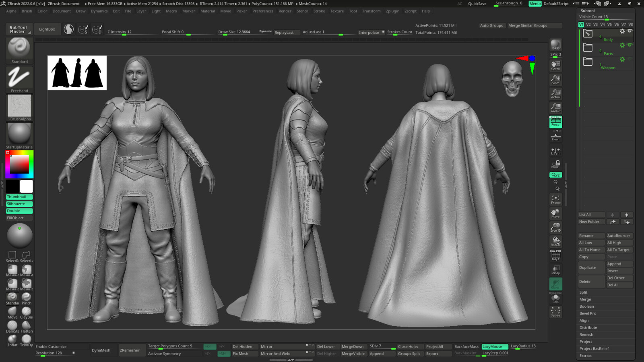Toggle visibility eye of Parts folder

[x=630, y=45]
